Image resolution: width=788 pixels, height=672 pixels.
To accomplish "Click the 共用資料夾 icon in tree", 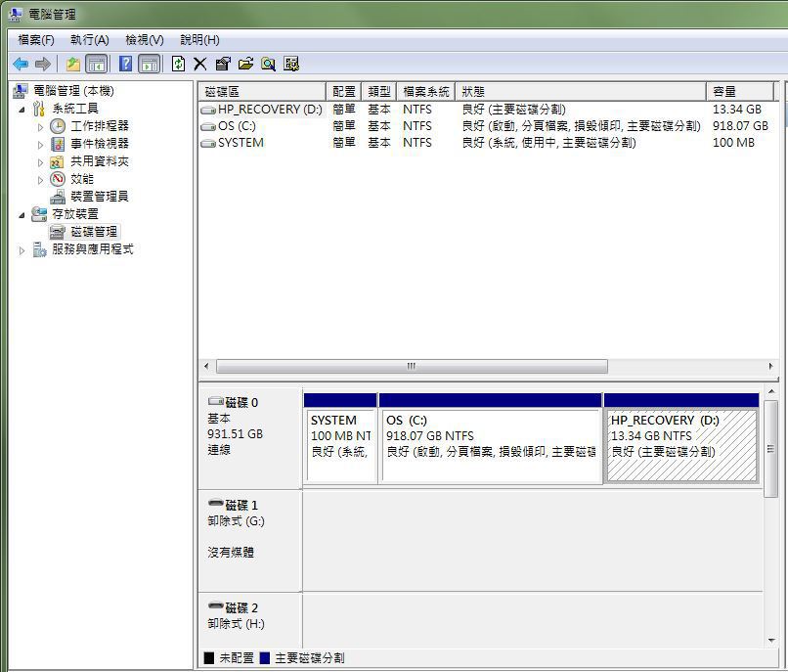I will pos(57,162).
